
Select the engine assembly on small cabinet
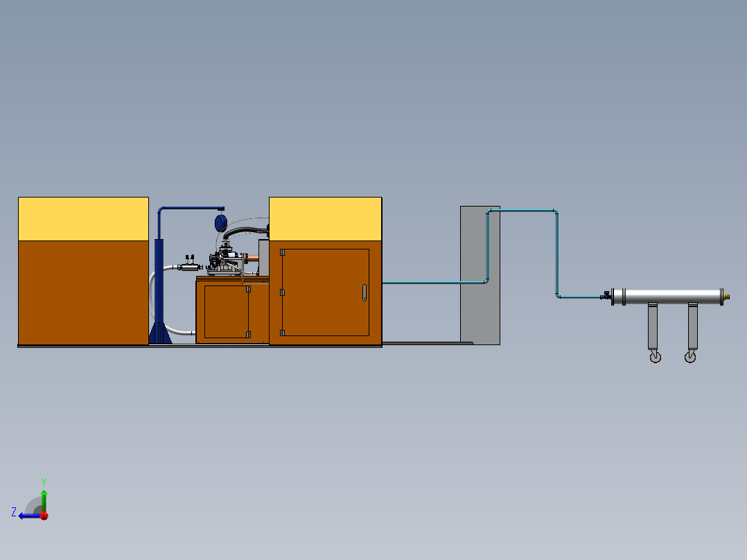tap(228, 260)
